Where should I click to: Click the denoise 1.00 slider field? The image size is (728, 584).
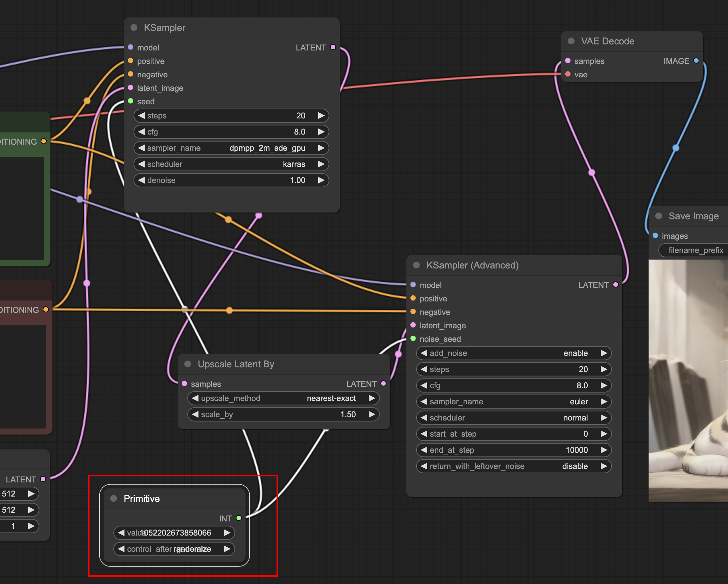tap(231, 180)
